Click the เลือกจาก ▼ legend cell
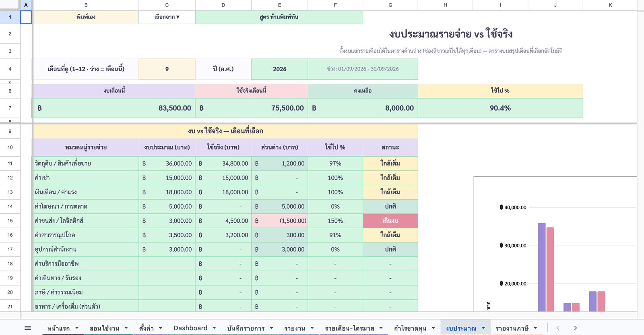 [167, 17]
